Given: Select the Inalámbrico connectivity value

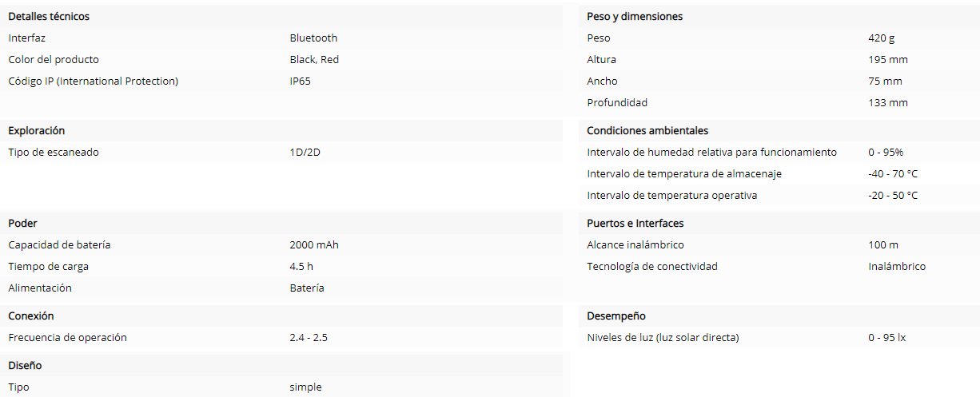Looking at the screenshot, I should click(x=897, y=266).
